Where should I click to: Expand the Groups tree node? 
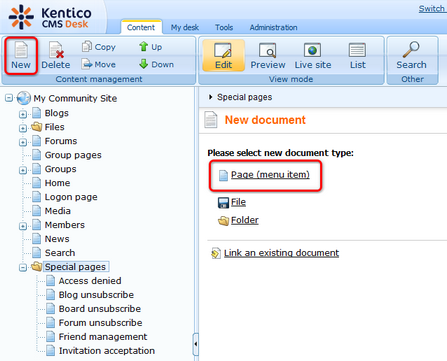pos(23,170)
